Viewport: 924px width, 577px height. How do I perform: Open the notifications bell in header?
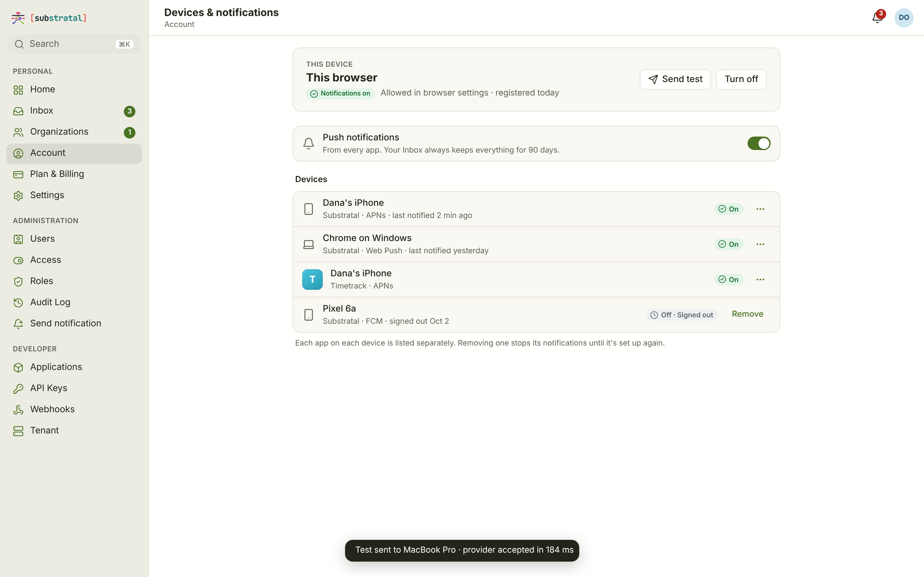[x=877, y=18]
